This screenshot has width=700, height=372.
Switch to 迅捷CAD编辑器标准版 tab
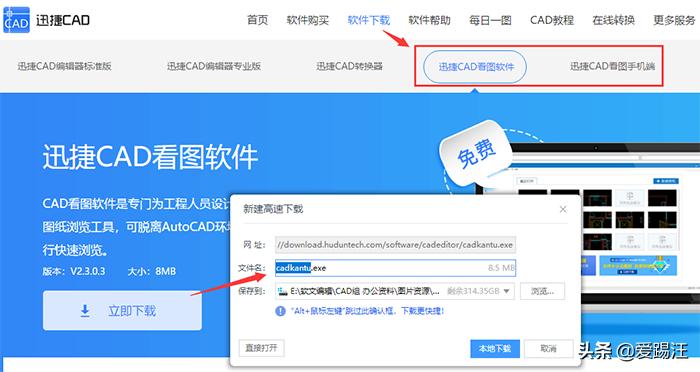click(64, 66)
